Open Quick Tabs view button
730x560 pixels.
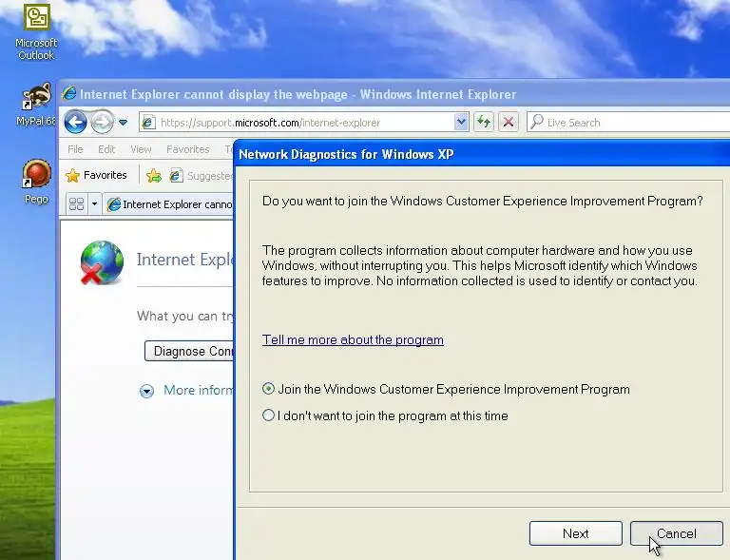click(x=76, y=203)
